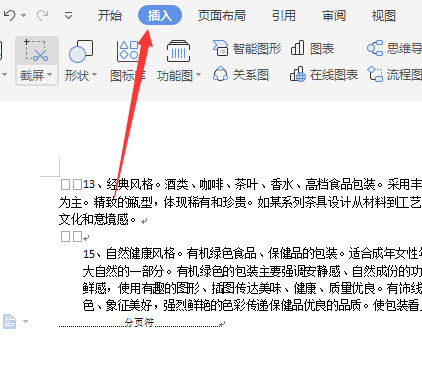This screenshot has width=422, height=384.
Task: Open the 审阅 tab
Action: pos(334,16)
